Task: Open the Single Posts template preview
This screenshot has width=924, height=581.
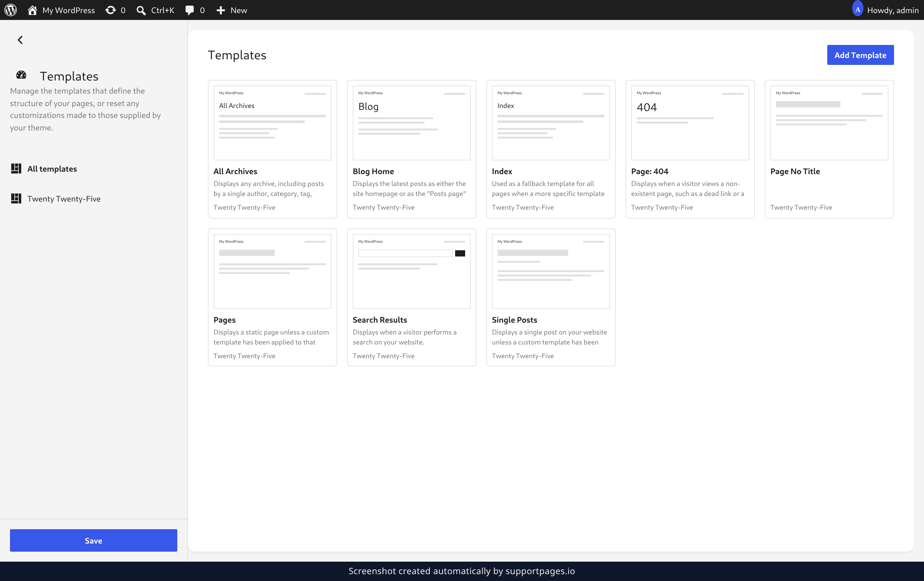Action: [551, 271]
